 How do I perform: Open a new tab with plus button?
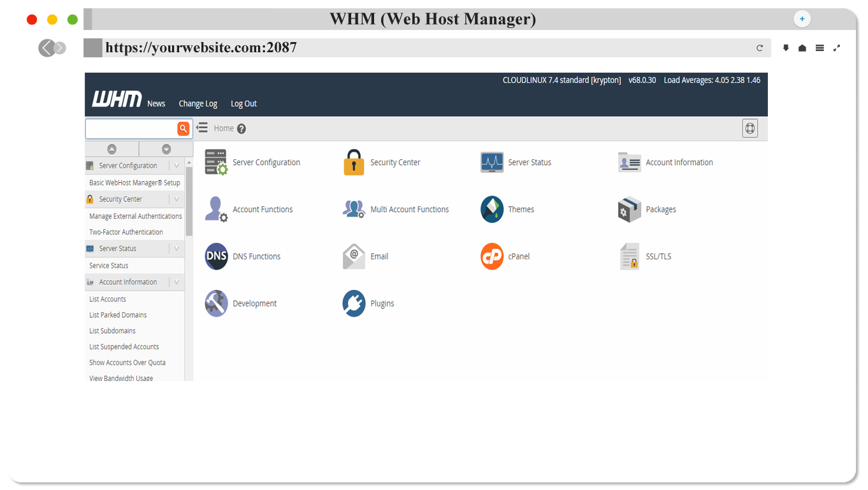click(x=802, y=19)
